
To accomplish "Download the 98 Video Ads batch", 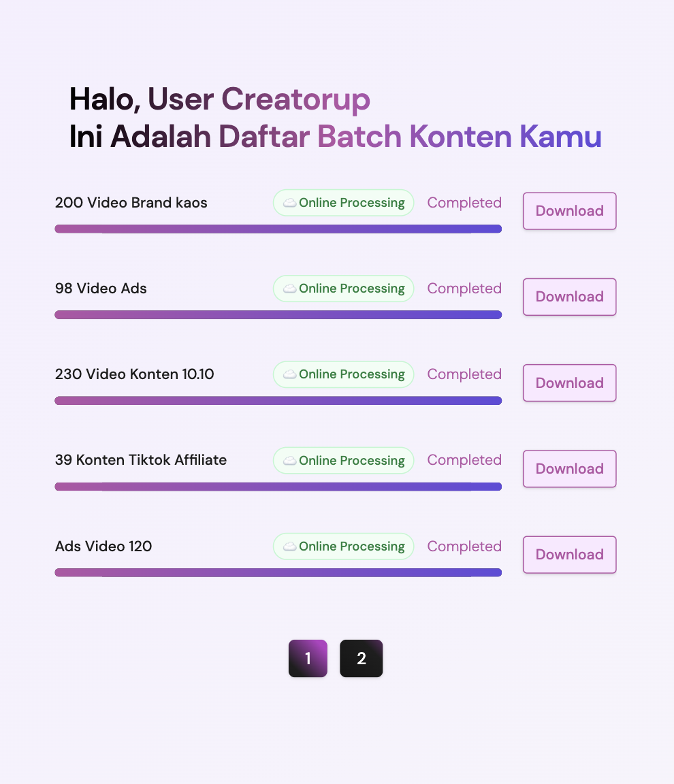I will tap(569, 297).
